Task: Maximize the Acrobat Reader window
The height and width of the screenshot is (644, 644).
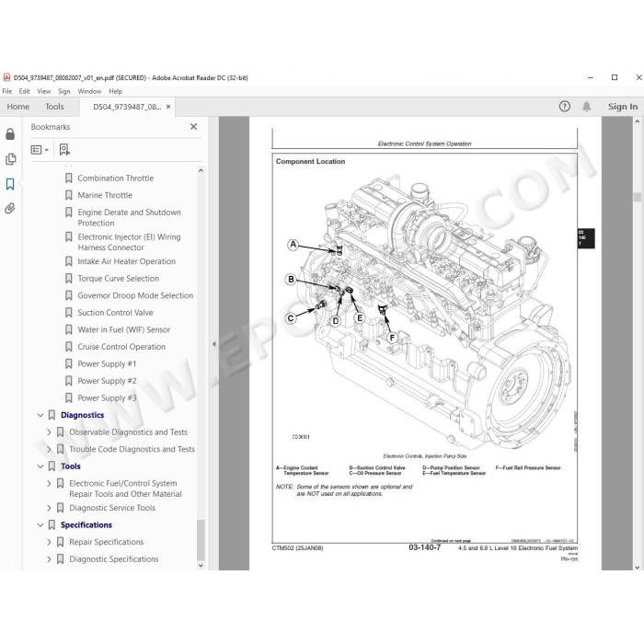Action: pos(615,77)
